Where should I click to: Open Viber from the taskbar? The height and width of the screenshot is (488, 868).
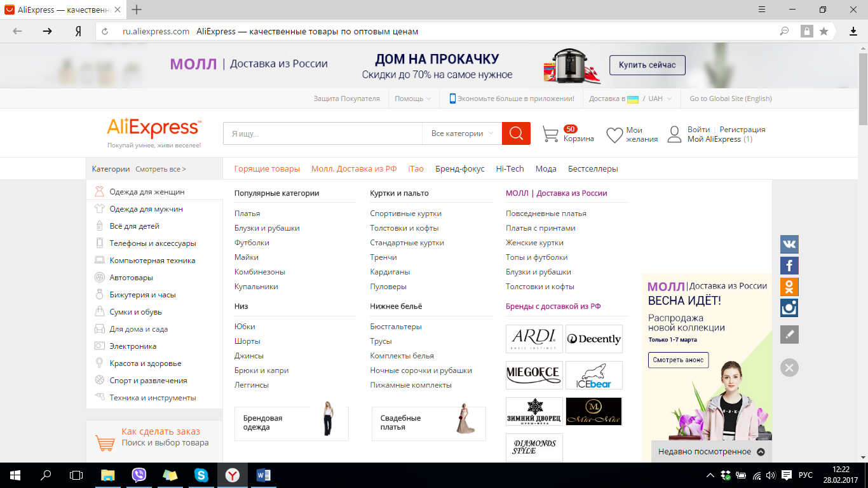click(x=139, y=475)
